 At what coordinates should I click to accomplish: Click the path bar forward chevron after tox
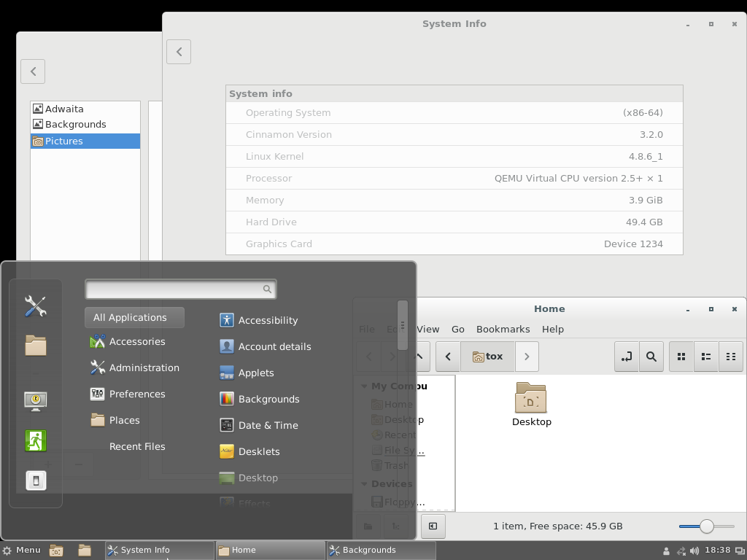pos(527,357)
